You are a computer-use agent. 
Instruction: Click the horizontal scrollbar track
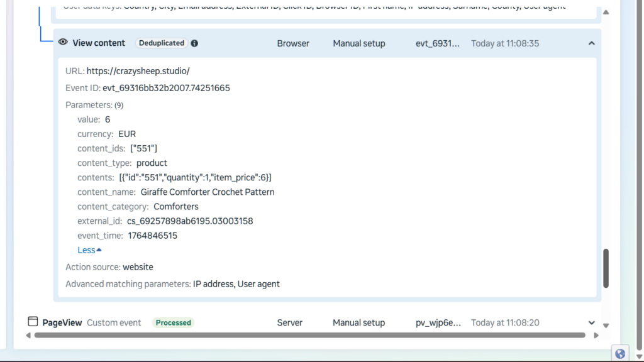314,336
